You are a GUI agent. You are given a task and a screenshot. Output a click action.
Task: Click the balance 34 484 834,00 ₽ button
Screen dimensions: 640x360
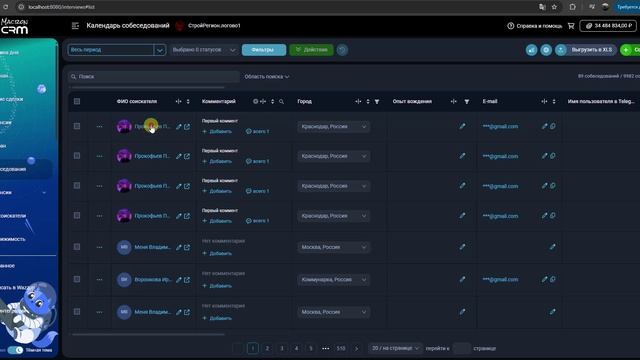coord(608,26)
